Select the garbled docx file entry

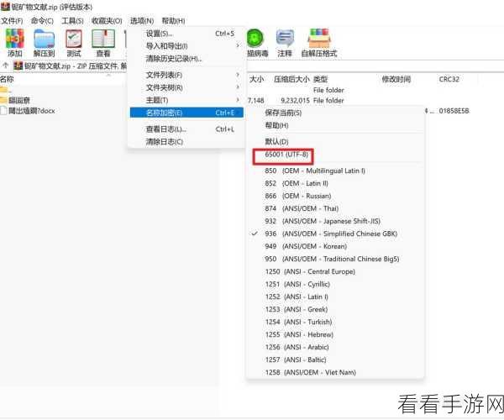[28, 111]
